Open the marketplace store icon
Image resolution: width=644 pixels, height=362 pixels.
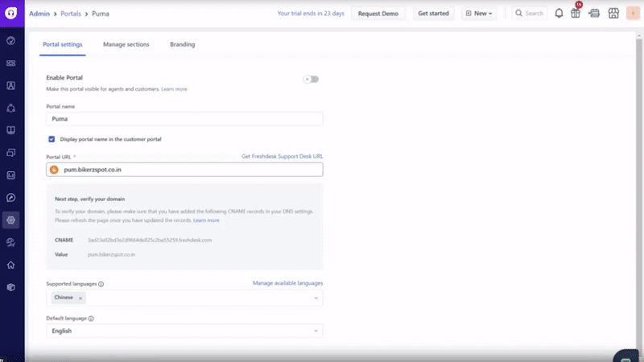click(613, 13)
